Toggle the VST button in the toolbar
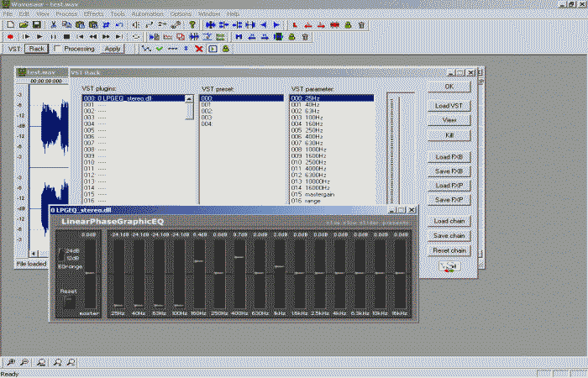This screenshot has width=588, height=378. click(14, 49)
